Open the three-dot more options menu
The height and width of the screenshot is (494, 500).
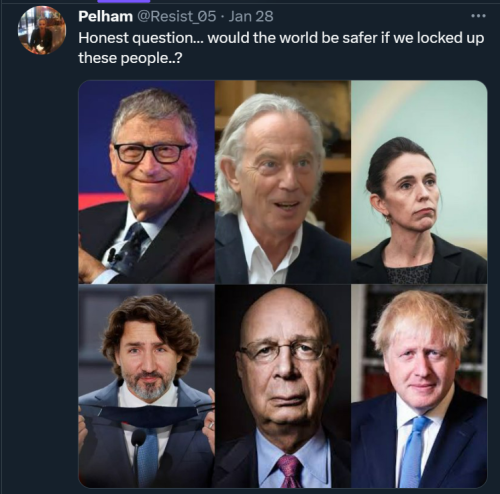(x=478, y=16)
